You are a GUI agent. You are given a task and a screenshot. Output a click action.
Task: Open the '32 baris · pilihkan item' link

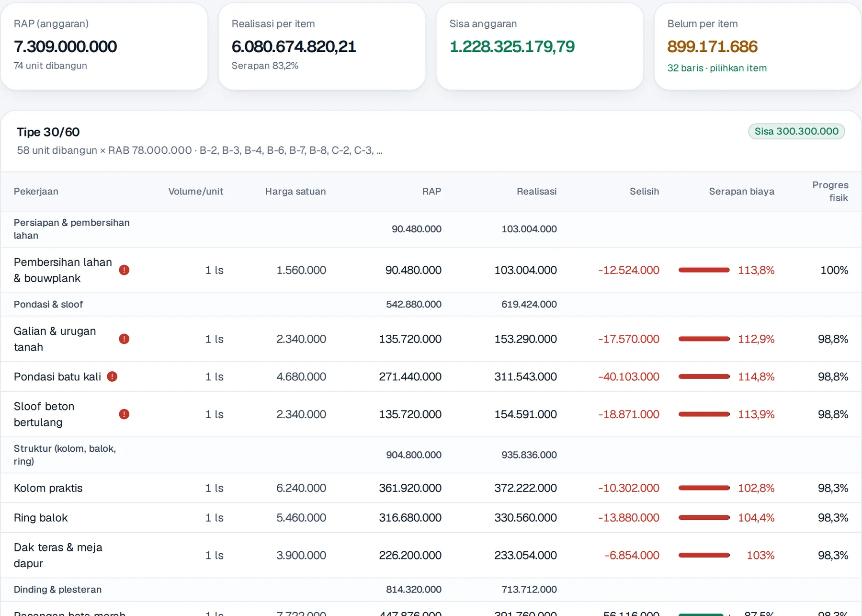pos(717,68)
